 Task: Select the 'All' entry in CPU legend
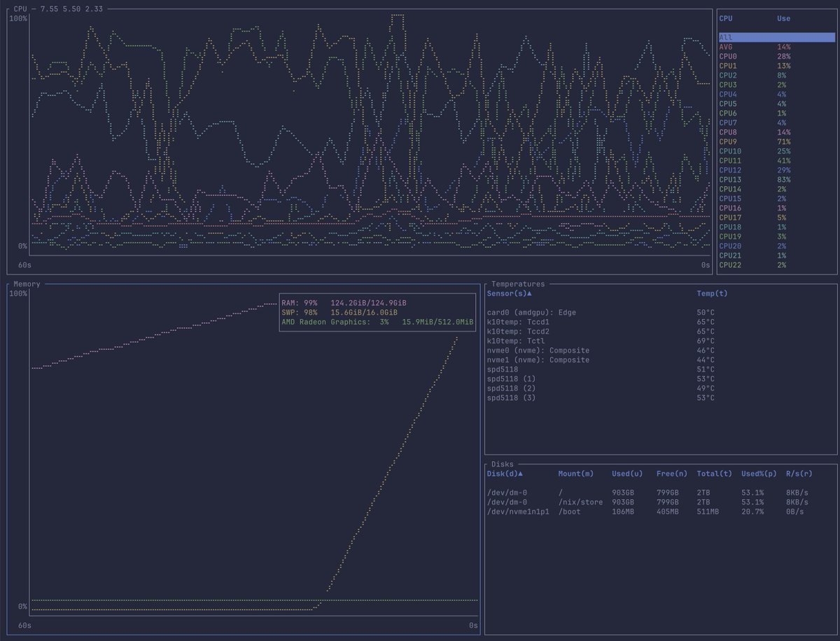pos(776,37)
